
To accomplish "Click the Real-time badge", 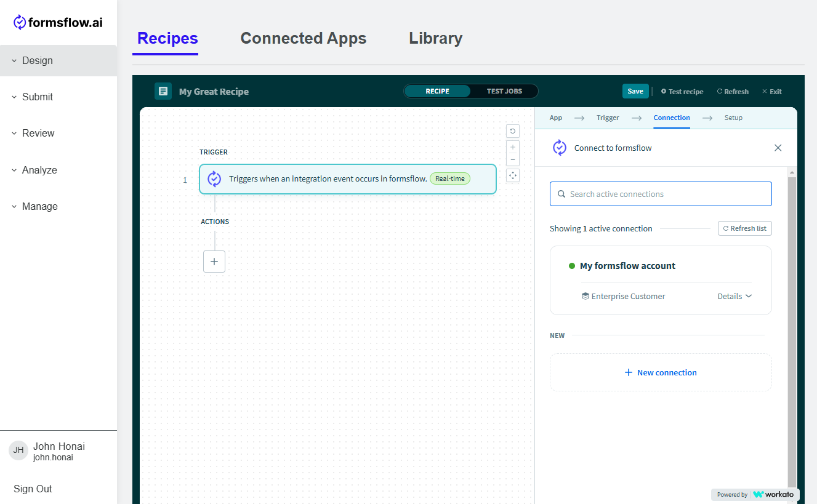I will (x=449, y=178).
